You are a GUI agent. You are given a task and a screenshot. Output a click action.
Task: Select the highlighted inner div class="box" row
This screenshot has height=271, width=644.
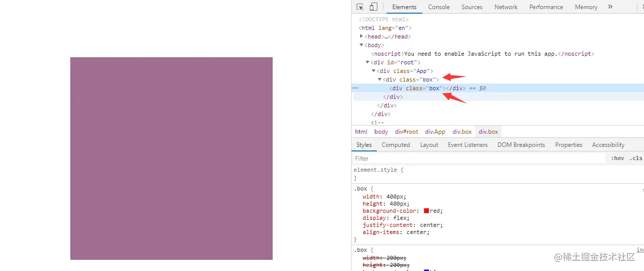498,88
